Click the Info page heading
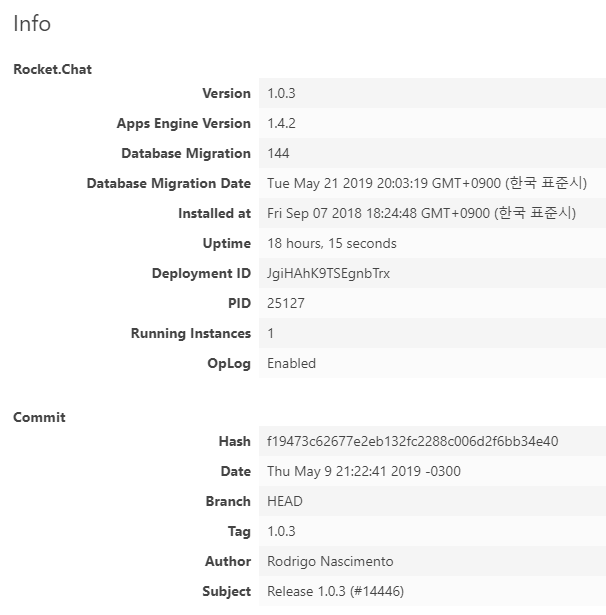 point(32,23)
